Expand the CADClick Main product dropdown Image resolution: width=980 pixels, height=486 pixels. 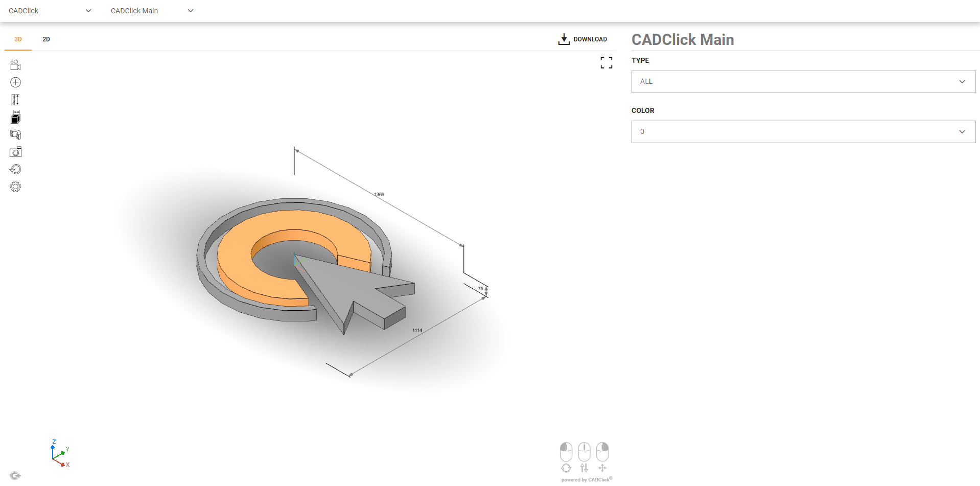[x=152, y=11]
